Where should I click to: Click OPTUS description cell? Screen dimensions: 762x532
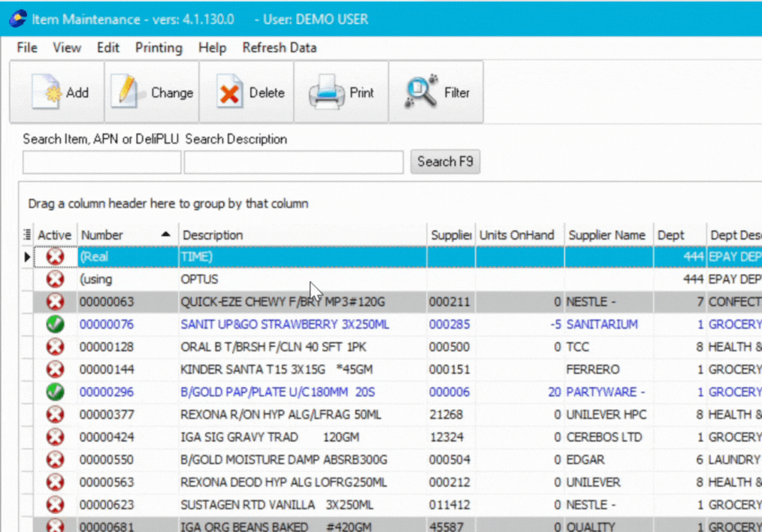tap(302, 280)
